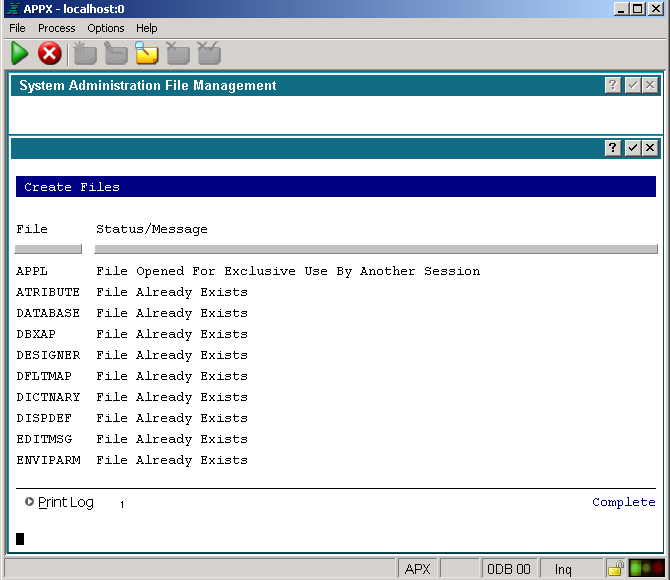This screenshot has width=670, height=580.
Task: Open the File menu
Action: click(17, 28)
